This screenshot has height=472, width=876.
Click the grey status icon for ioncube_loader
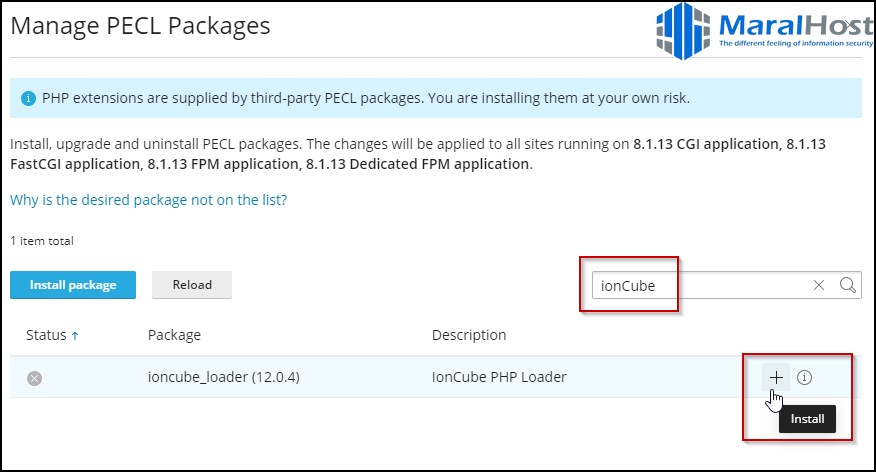click(x=34, y=378)
